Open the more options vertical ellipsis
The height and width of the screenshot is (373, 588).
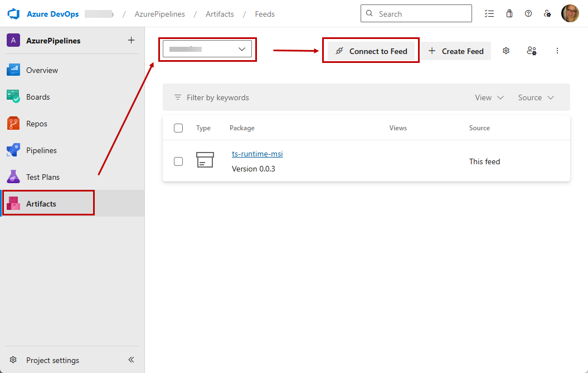(x=557, y=51)
